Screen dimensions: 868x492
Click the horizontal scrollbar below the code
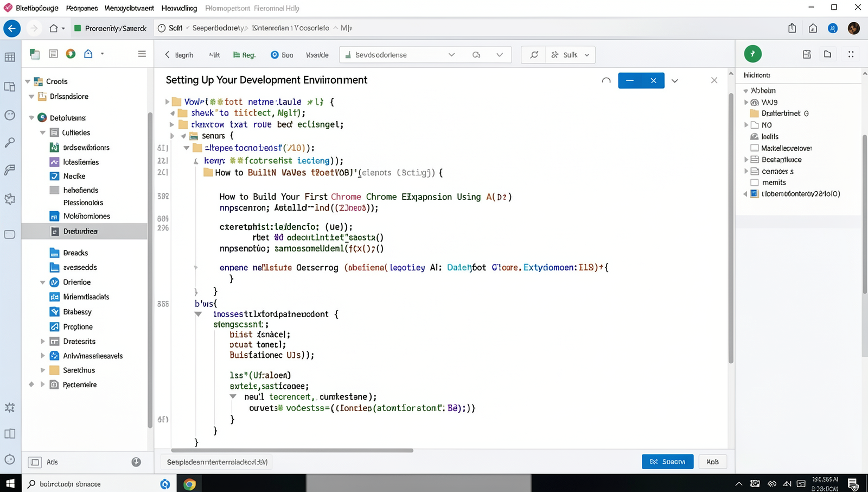click(x=292, y=450)
